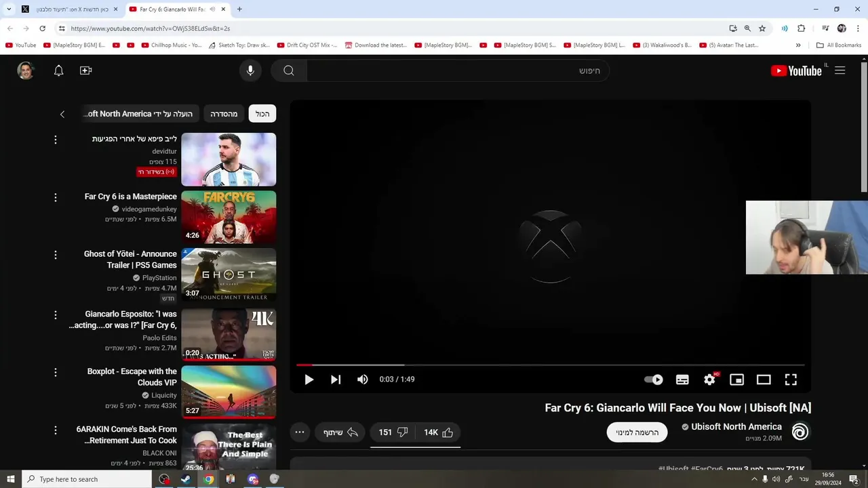This screenshot has height=488, width=868.
Task: Click the Windows taskbar search box
Action: click(x=87, y=479)
